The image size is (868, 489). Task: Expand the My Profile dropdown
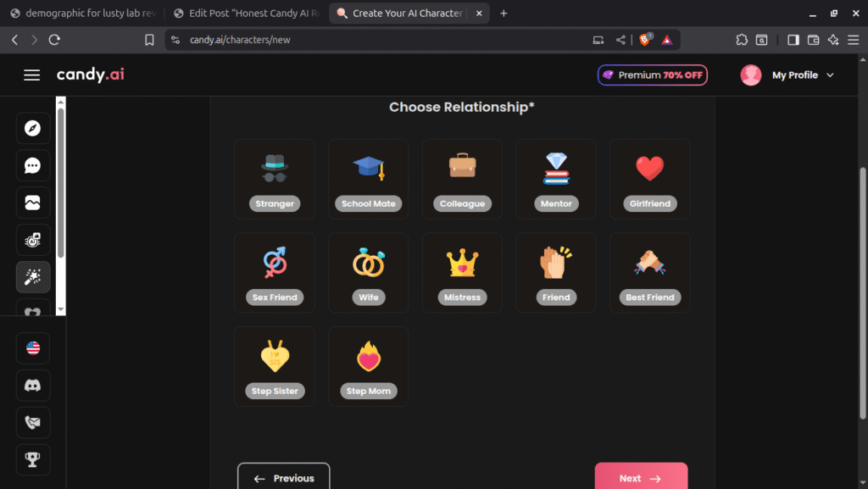pos(787,75)
